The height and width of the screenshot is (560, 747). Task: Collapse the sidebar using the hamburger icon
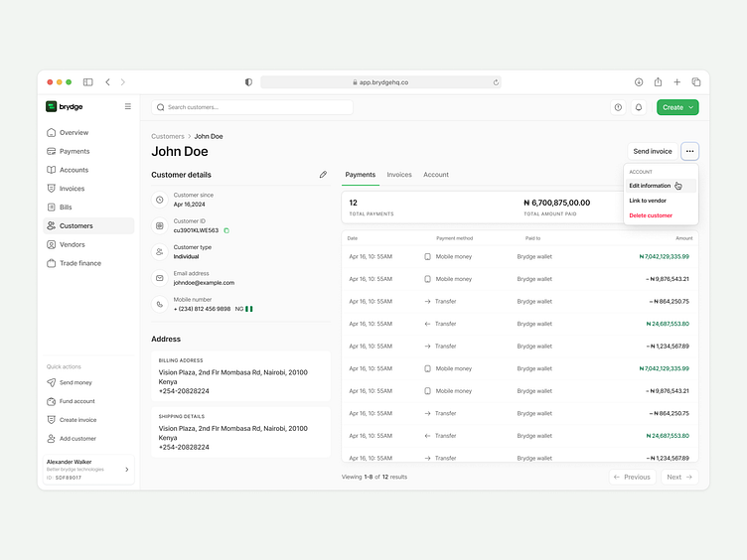127,106
